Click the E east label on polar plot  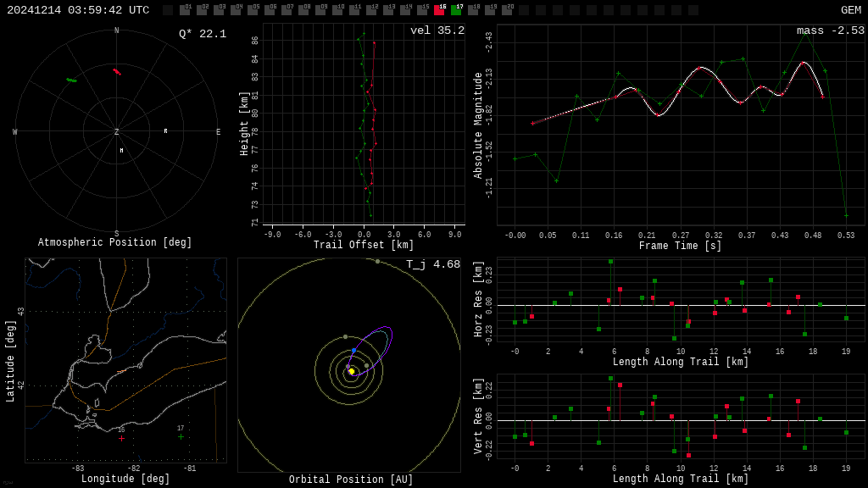(218, 131)
